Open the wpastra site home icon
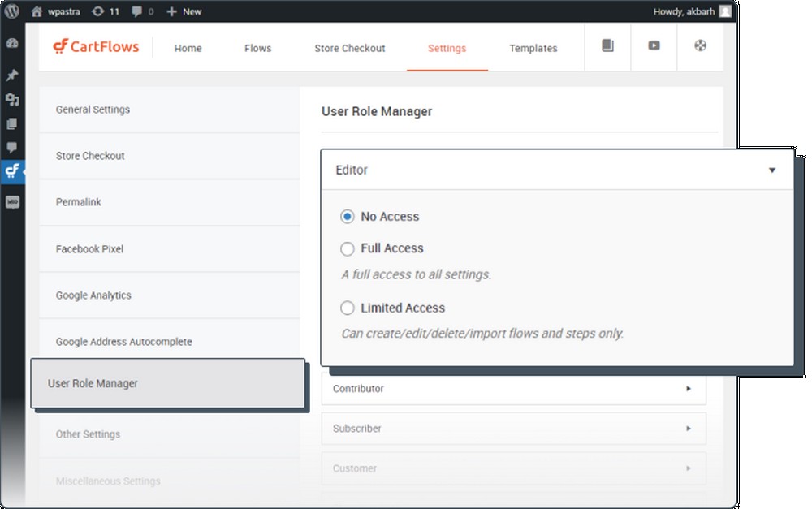812x509 pixels. 37,11
